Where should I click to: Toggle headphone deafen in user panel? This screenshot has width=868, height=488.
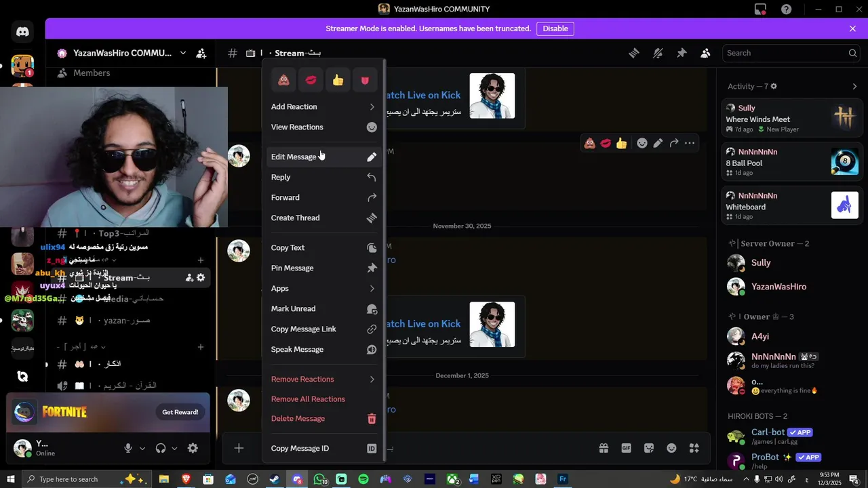coord(161,448)
